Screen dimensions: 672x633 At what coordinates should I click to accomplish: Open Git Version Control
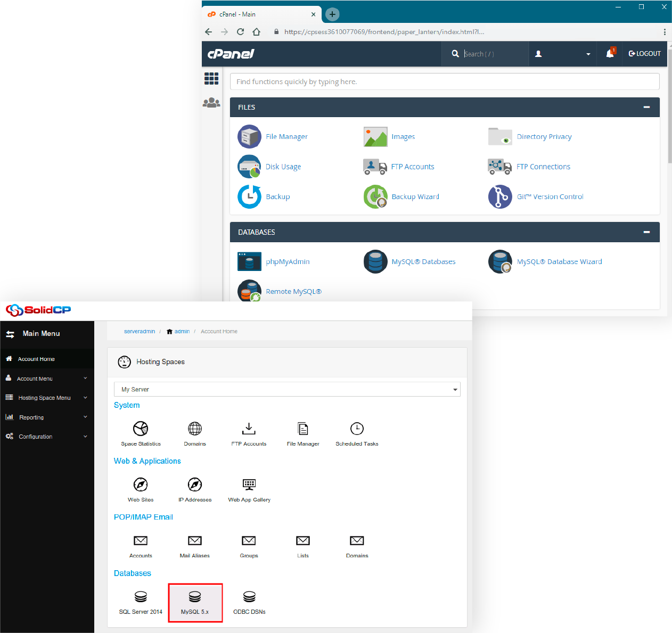click(550, 196)
